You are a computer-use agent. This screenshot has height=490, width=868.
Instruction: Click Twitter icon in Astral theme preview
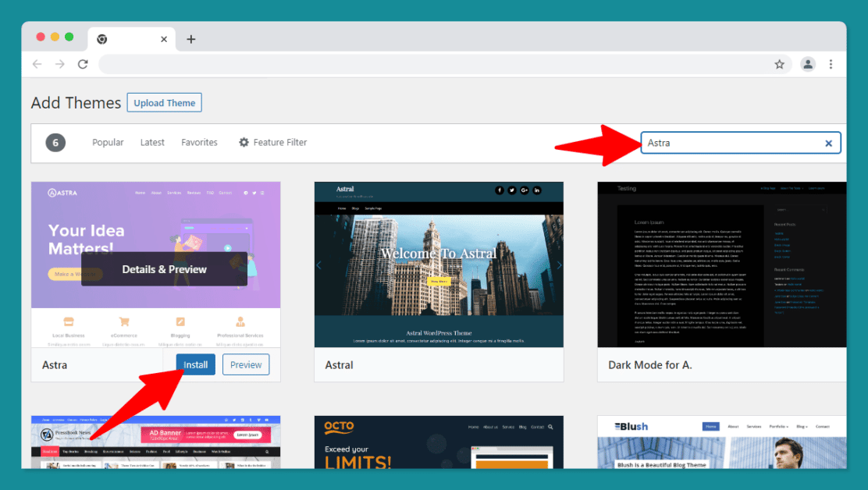(x=511, y=190)
